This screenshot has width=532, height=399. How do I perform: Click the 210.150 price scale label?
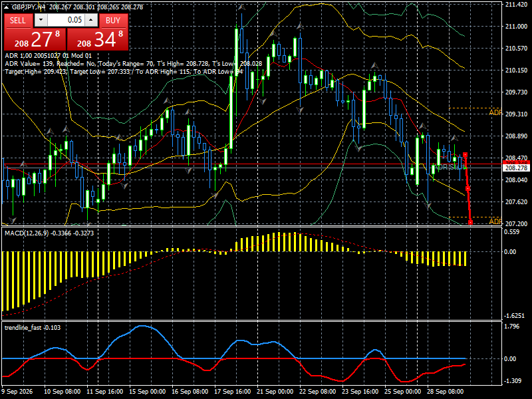point(516,70)
